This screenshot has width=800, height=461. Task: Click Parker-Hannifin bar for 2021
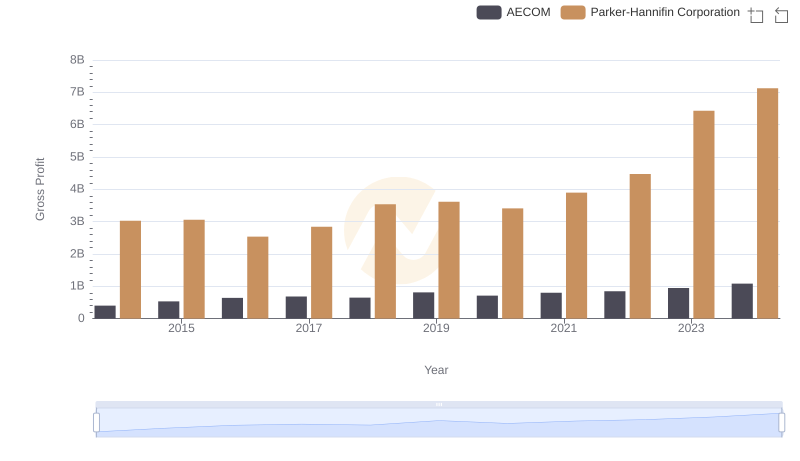pos(576,255)
